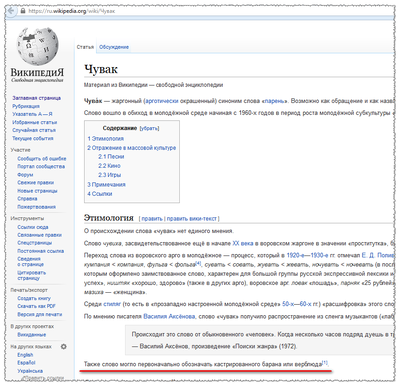400x386 pixels.
Task: Click the Печать/экспорт section heading
Action: [x=29, y=290]
